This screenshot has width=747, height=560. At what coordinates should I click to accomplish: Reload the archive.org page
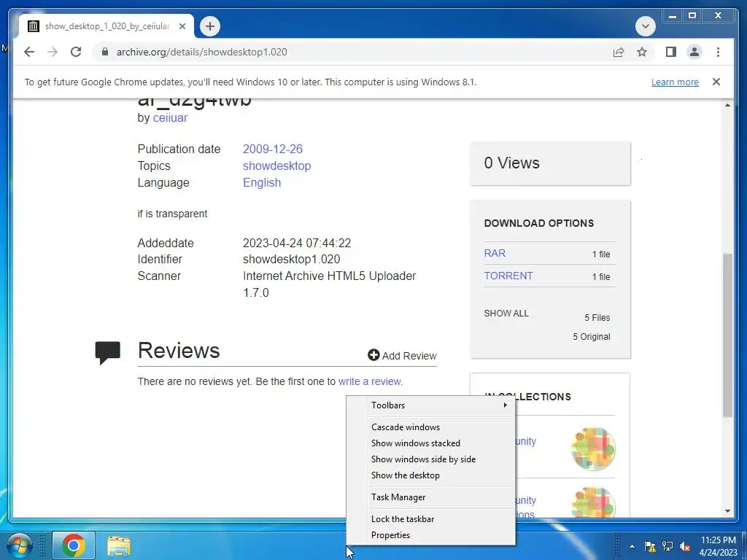pos(76,52)
